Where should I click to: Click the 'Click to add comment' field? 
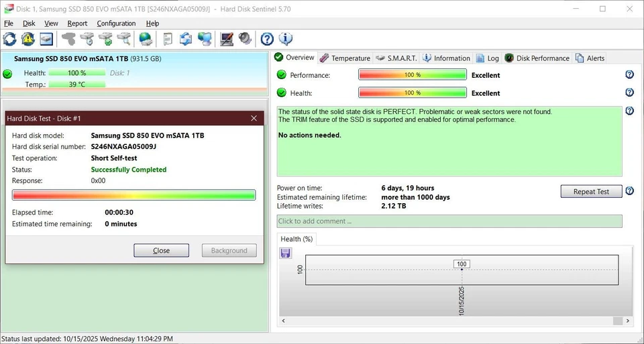pyautogui.click(x=449, y=221)
